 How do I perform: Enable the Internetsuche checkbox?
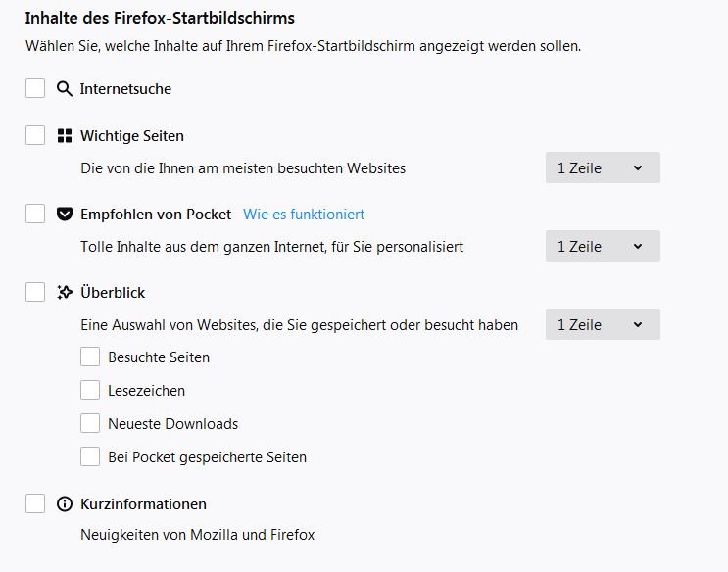click(35, 89)
